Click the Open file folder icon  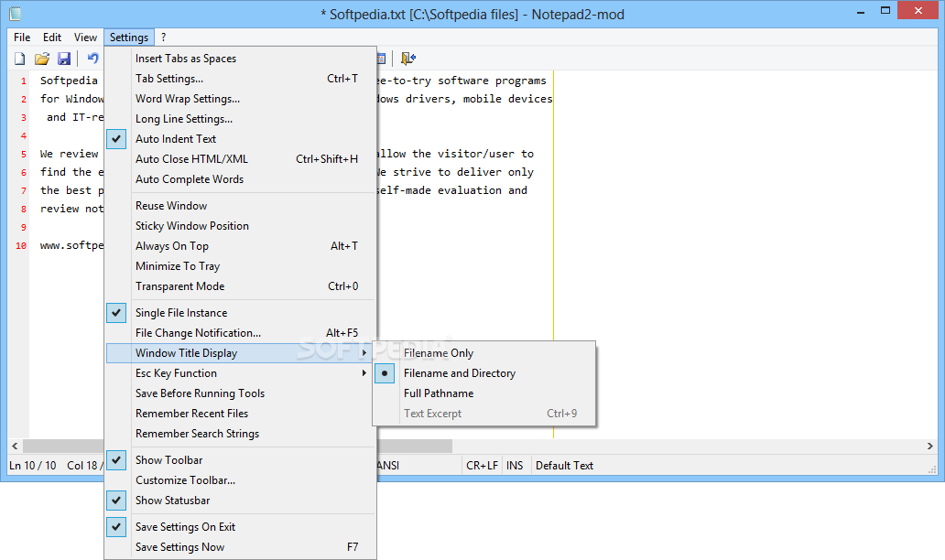tap(41, 59)
